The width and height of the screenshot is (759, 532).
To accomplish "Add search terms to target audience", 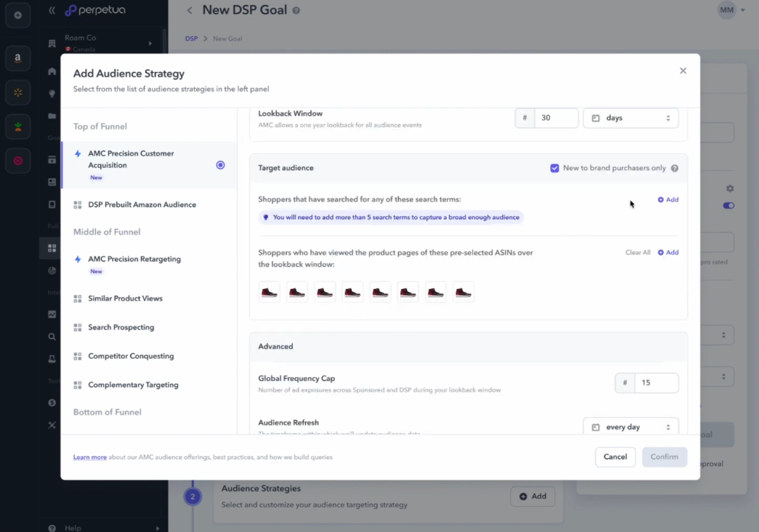I will coord(668,199).
